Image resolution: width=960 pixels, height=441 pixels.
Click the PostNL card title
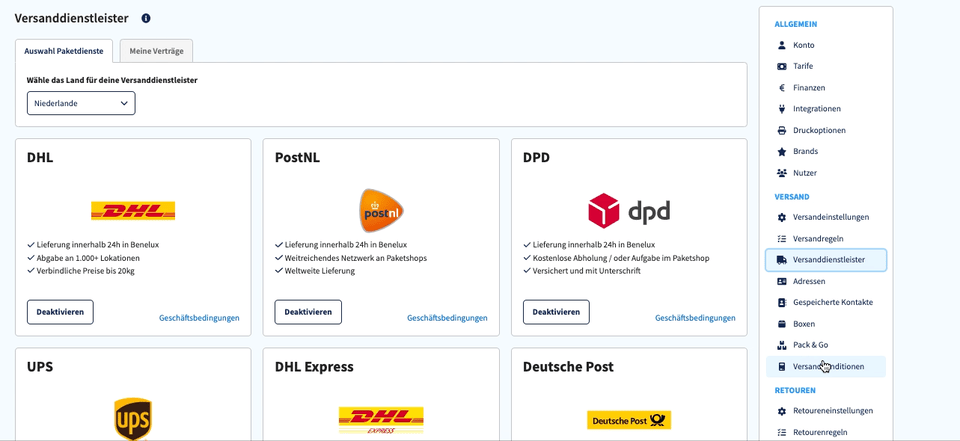tap(298, 158)
